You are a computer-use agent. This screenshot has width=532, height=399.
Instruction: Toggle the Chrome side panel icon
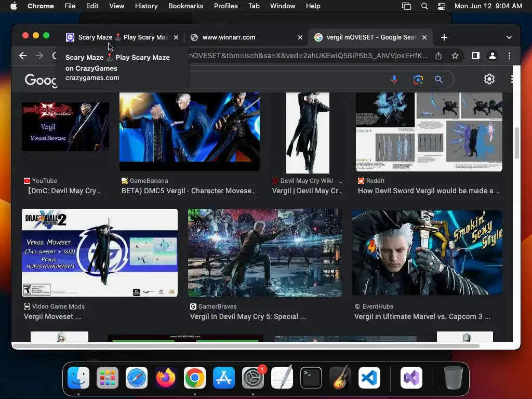[x=476, y=56]
